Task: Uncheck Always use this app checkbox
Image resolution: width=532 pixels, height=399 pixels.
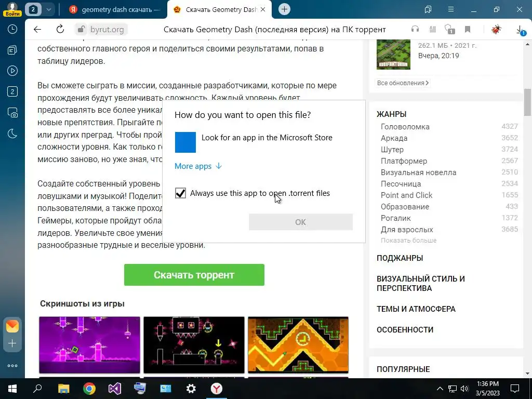Action: (x=180, y=193)
